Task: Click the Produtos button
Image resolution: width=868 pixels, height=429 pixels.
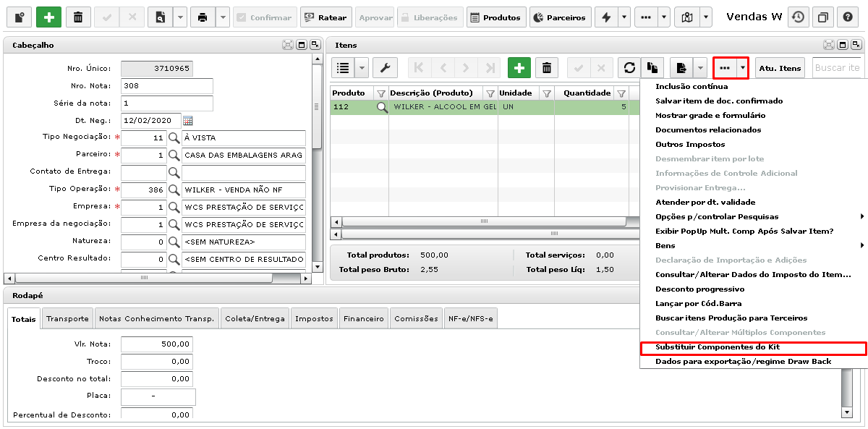Action: pyautogui.click(x=495, y=17)
